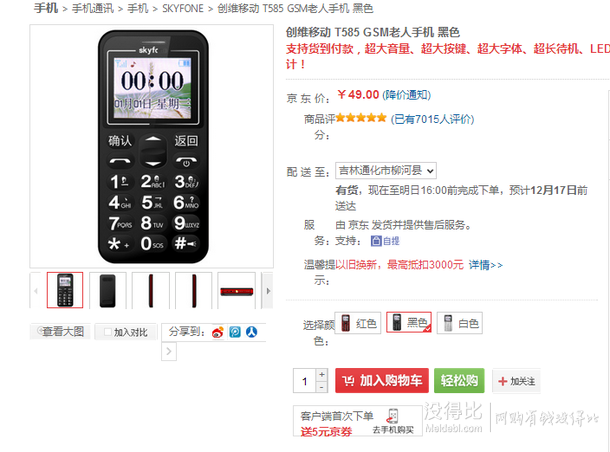
Task: Go to previous thumbnails with left arrow
Action: 36,291
